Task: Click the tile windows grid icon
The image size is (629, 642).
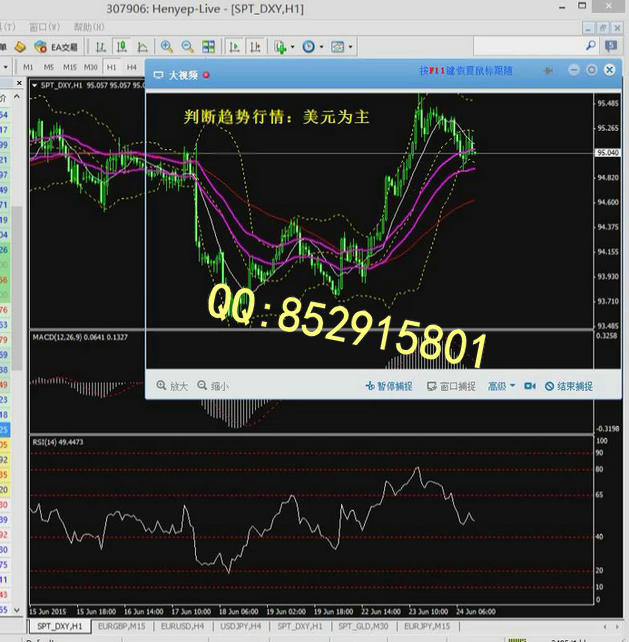Action: (x=208, y=47)
